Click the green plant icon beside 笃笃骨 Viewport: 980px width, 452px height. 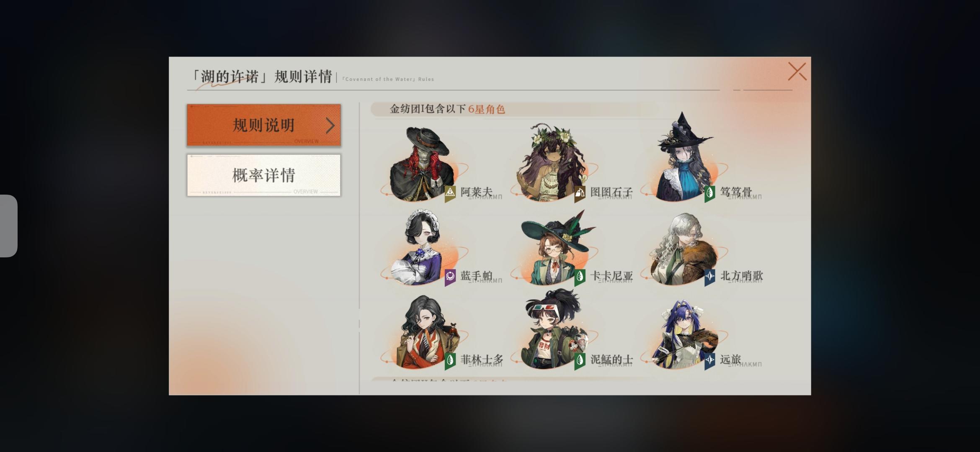pos(709,193)
